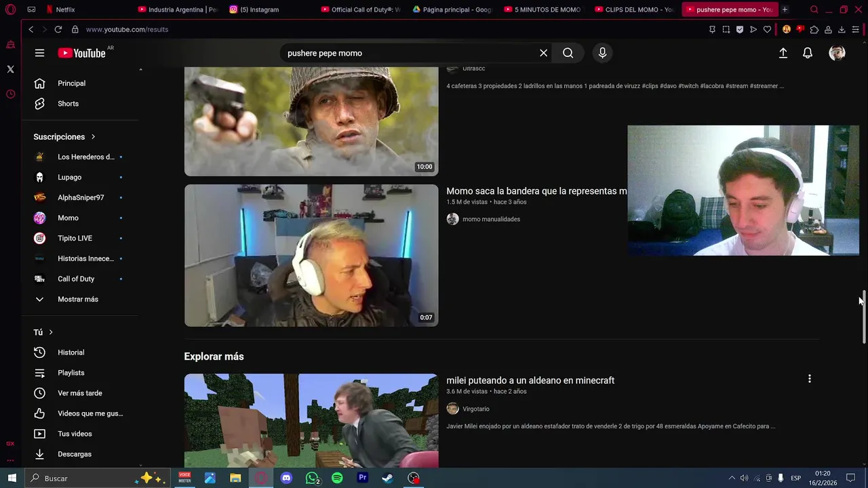Expand the Suscripciones section arrow

click(93, 137)
